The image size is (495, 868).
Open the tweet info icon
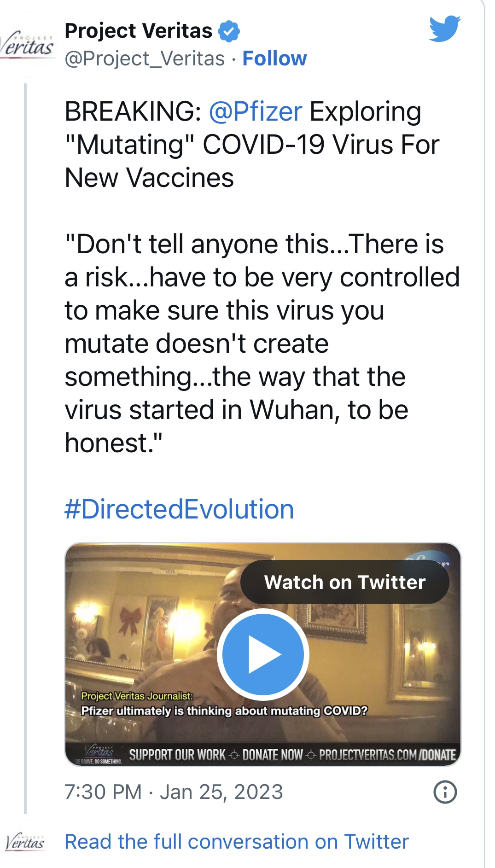click(445, 792)
